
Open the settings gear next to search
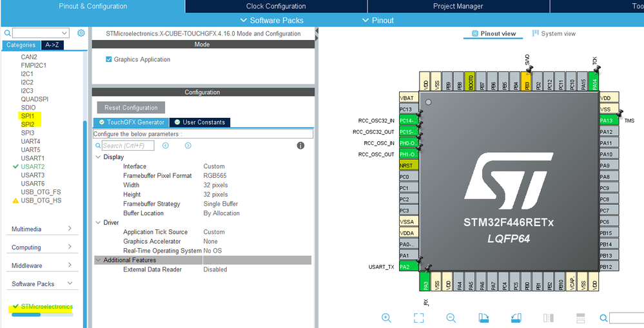(x=81, y=33)
